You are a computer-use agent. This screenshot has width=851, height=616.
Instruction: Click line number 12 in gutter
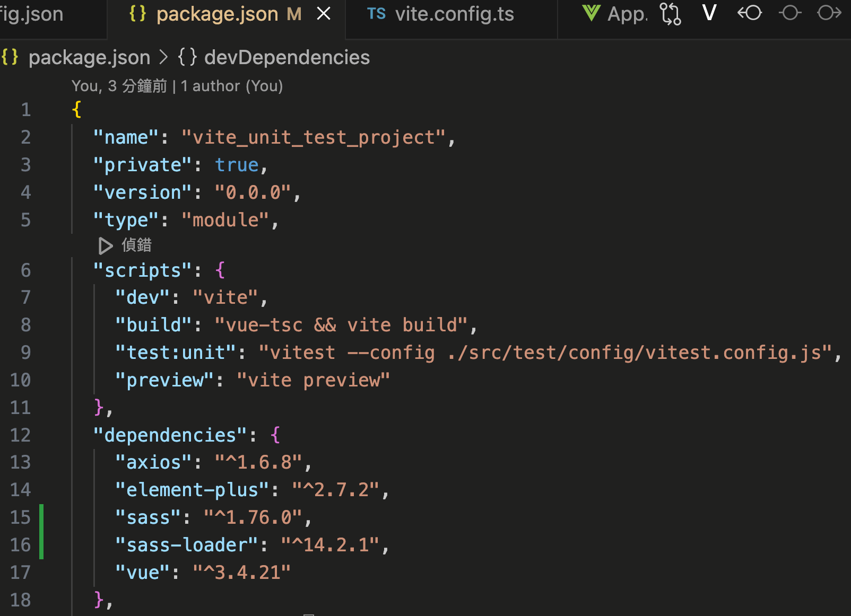[x=21, y=435]
